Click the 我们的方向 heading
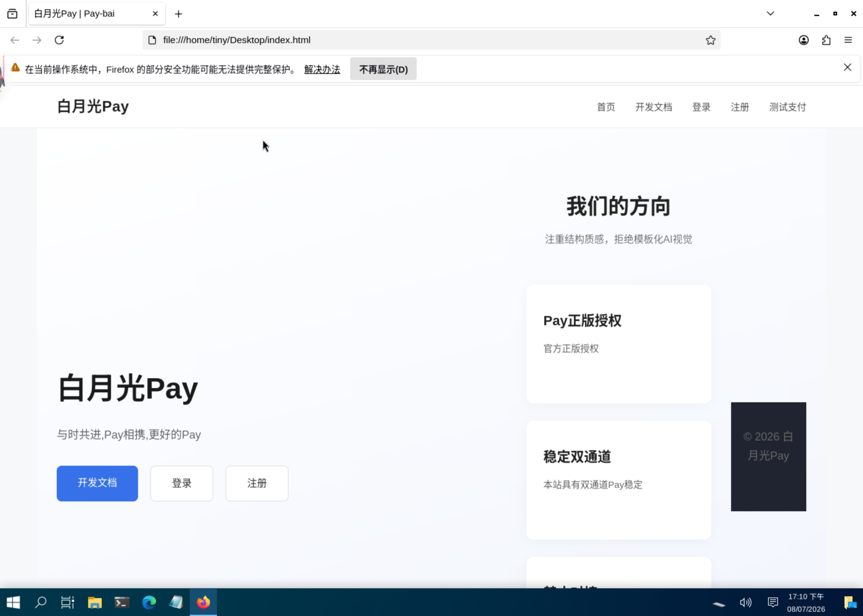This screenshot has width=863, height=616. coord(618,207)
